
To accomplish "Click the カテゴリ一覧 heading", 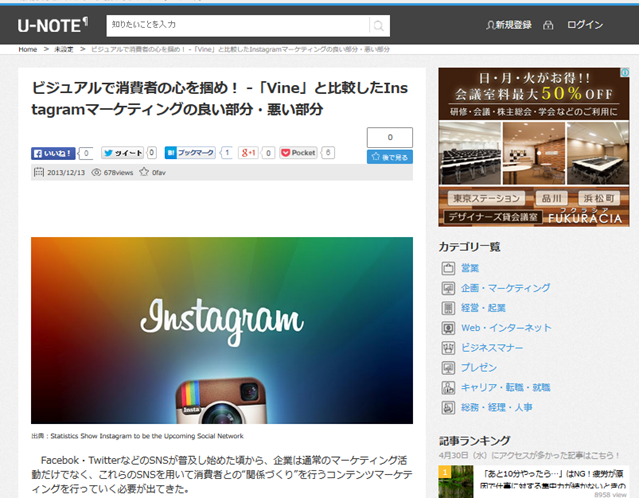I will [469, 247].
